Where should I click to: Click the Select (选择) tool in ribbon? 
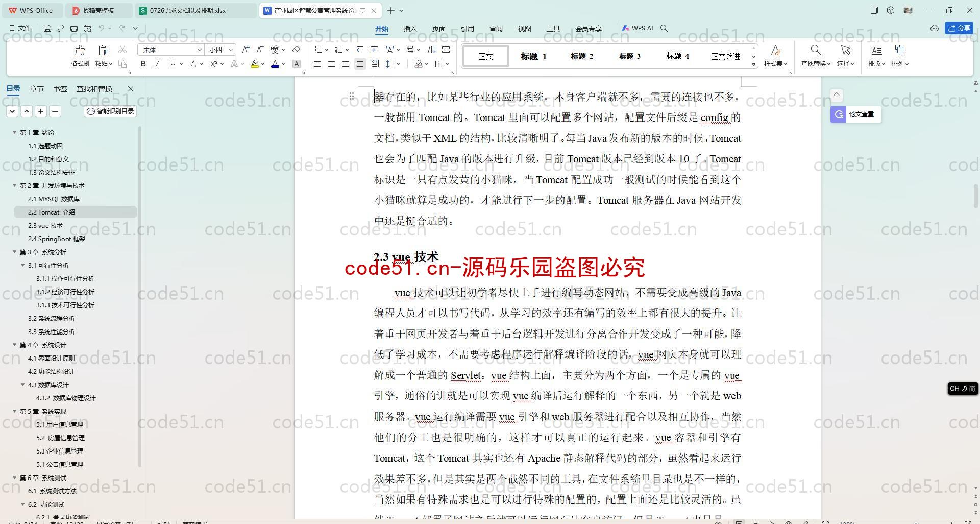pos(845,56)
